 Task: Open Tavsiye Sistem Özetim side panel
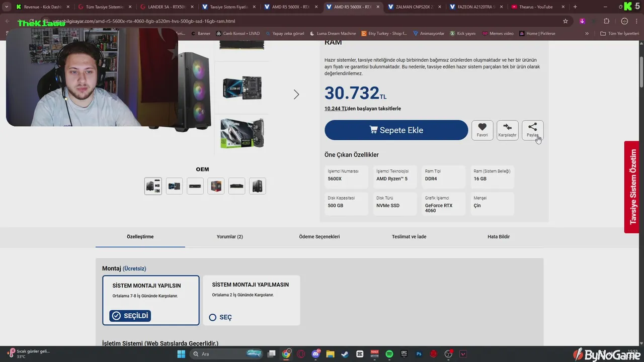pyautogui.click(x=632, y=187)
